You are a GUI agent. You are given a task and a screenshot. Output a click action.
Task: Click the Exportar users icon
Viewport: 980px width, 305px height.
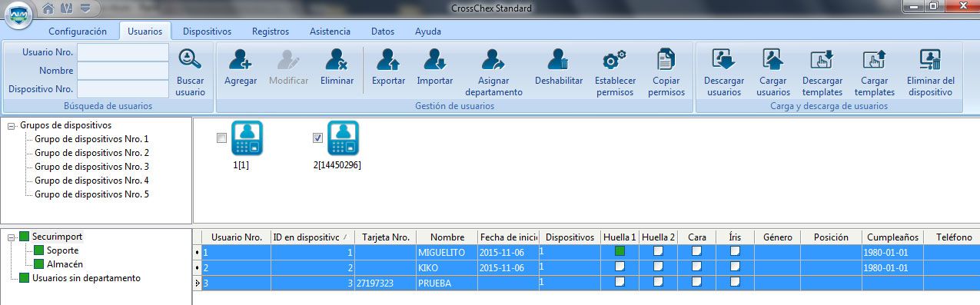point(388,60)
